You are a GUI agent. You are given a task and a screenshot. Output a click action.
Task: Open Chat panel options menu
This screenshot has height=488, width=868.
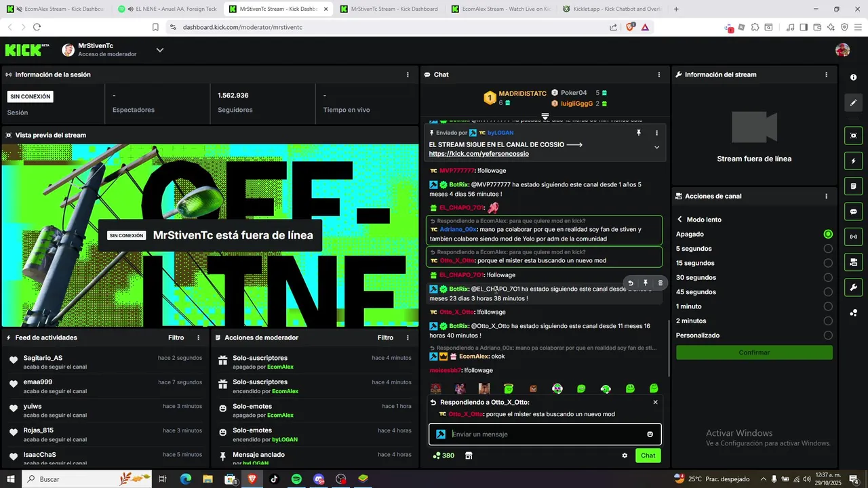tap(659, 75)
